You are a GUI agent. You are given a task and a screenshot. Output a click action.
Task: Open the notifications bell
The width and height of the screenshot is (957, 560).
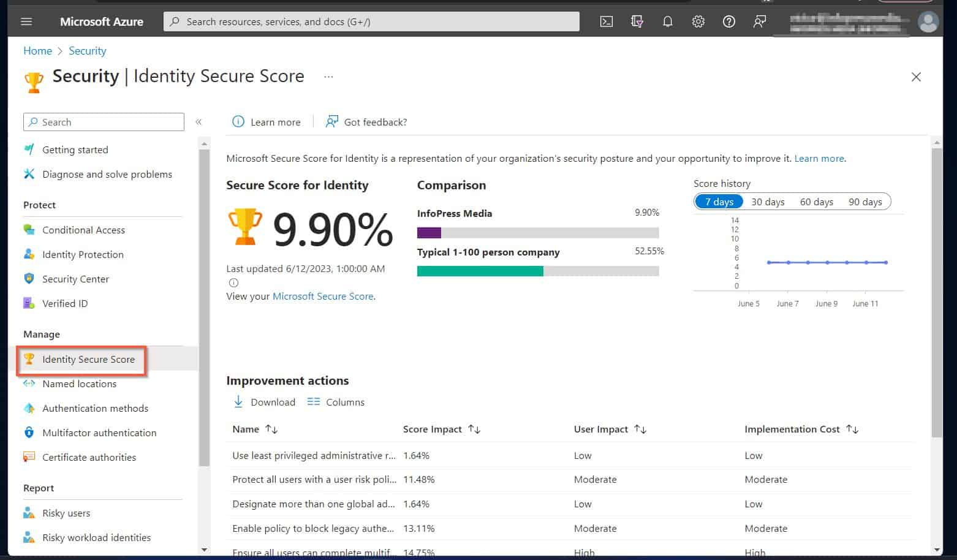[x=668, y=21]
